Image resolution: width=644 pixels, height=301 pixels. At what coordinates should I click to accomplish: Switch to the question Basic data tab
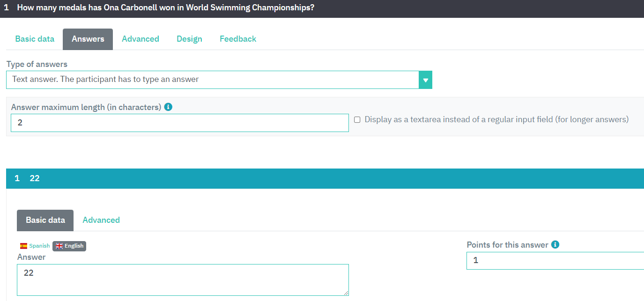35,39
